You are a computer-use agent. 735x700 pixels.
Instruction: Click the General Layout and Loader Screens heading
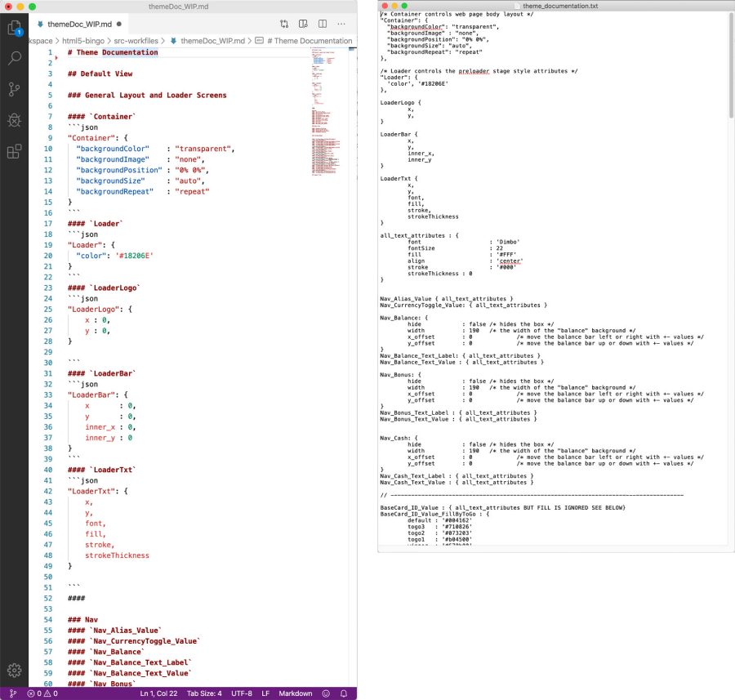pyautogui.click(x=147, y=96)
